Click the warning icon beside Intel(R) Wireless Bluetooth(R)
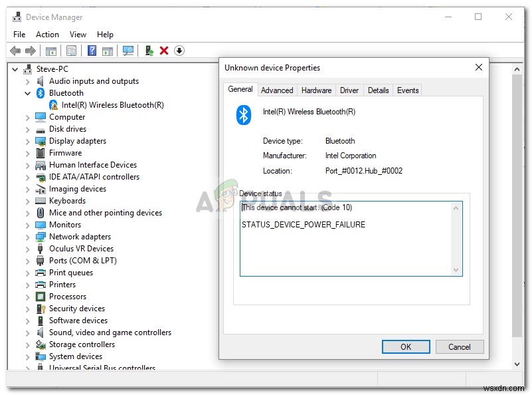Screen dimensions: 532x395 (x=53, y=105)
